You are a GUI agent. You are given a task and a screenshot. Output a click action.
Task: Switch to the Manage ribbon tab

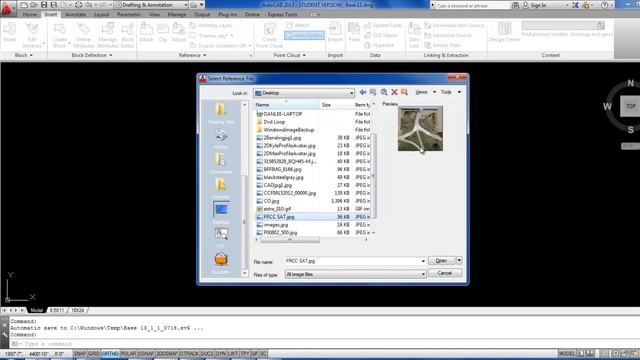pyautogui.click(x=177, y=14)
